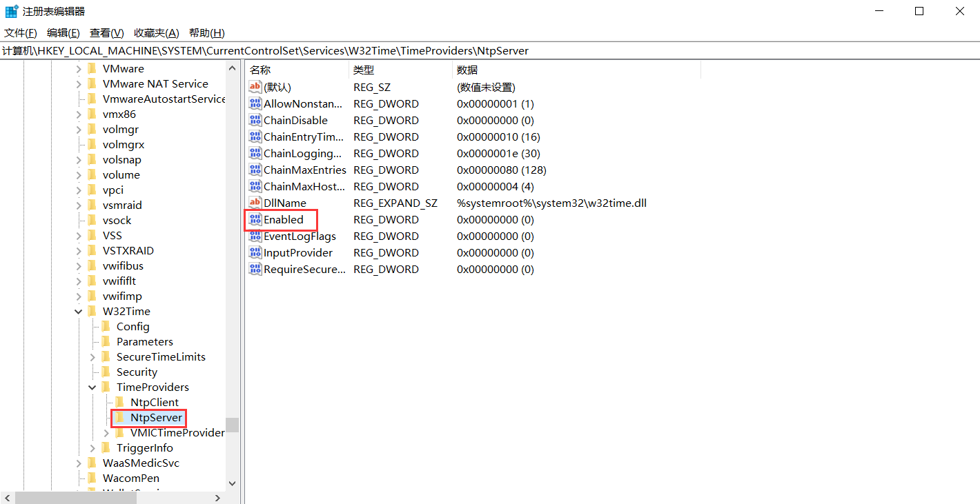Screen dimensions: 980x504
Task: Select the VSTXRAID key
Action: 128,251
